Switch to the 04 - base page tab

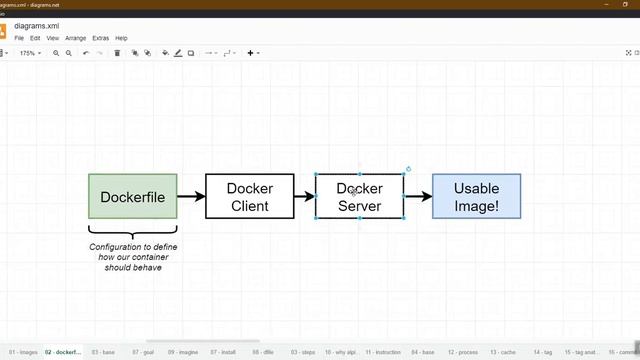(x=423, y=352)
